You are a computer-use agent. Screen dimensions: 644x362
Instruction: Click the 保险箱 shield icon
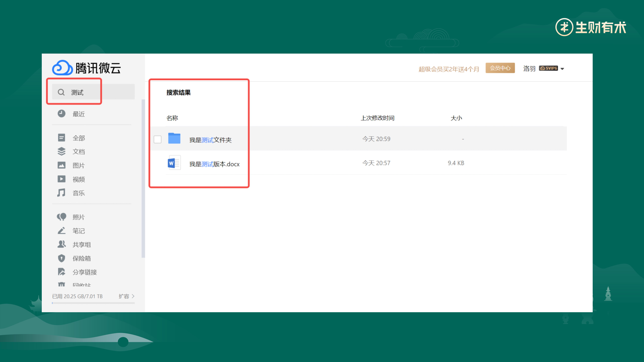(x=62, y=258)
